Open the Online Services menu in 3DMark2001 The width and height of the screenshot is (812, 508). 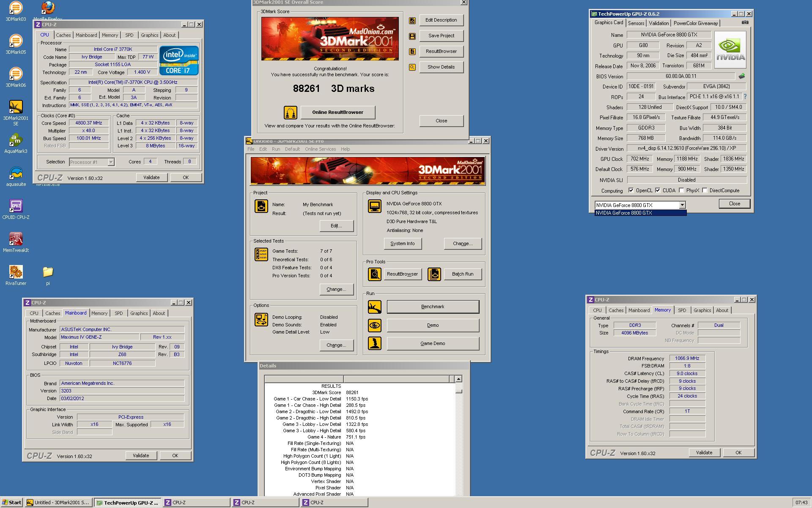320,149
